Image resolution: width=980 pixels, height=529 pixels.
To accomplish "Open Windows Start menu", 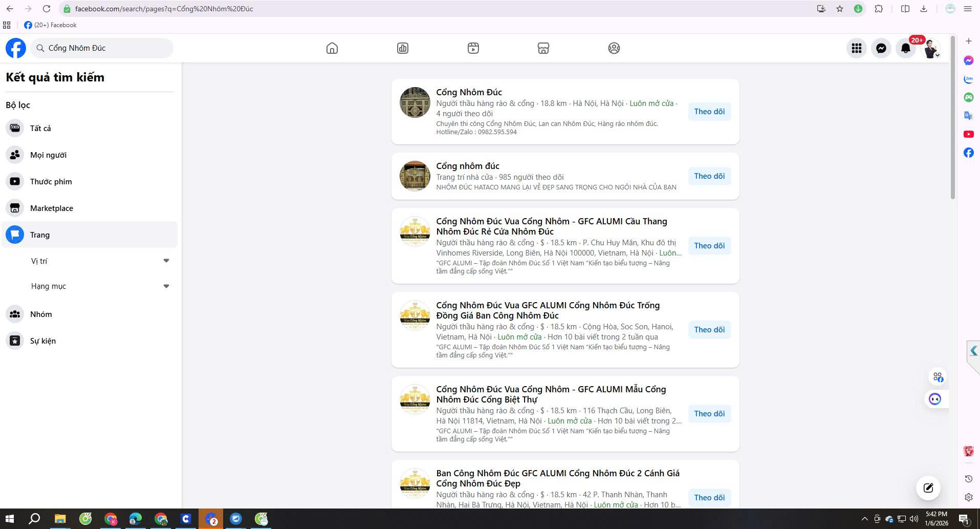I will pos(10,519).
